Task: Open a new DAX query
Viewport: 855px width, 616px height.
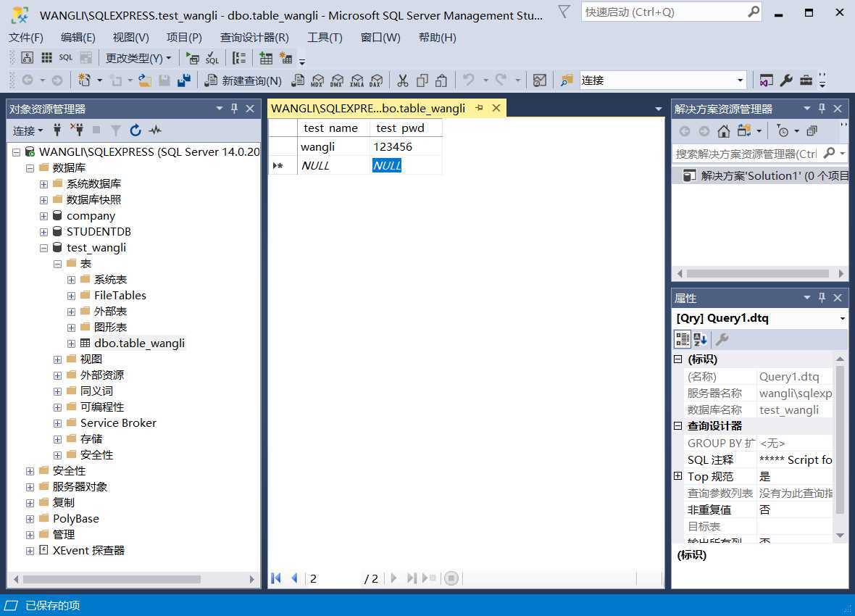Action: point(376,80)
